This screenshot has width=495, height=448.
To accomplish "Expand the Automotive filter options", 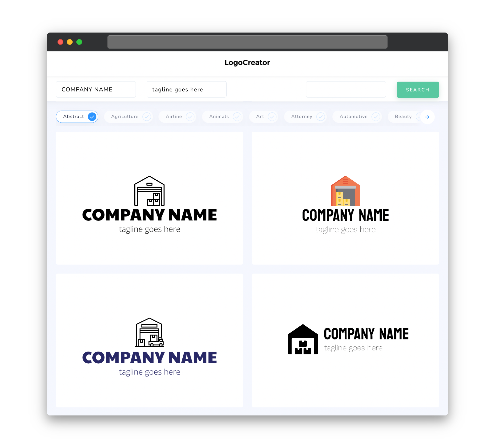I will click(x=375, y=116).
